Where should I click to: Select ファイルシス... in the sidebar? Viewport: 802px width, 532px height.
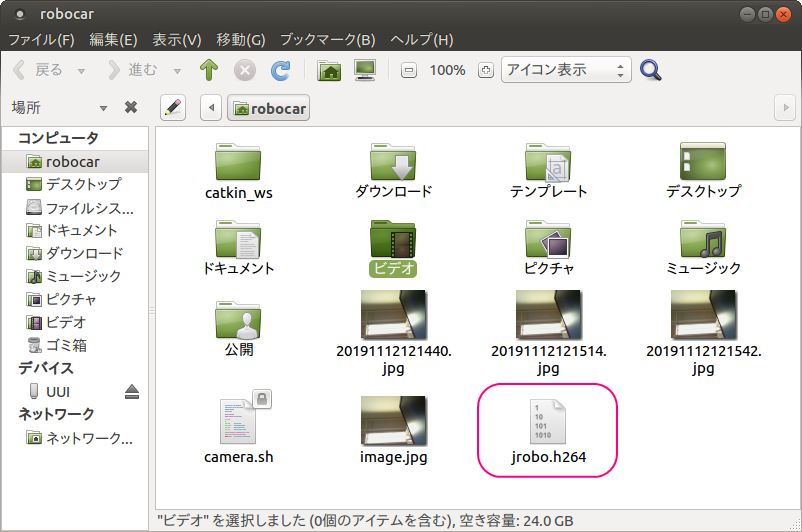point(75,208)
